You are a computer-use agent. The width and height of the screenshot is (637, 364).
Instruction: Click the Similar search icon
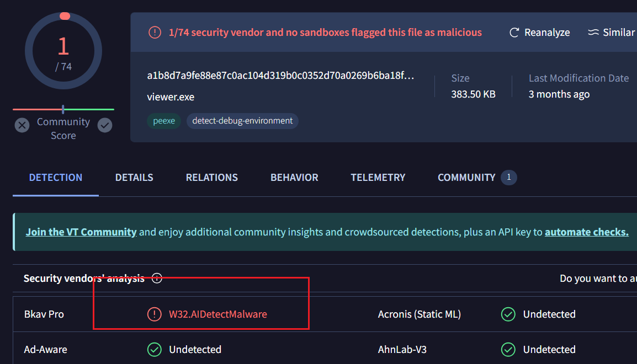(593, 33)
